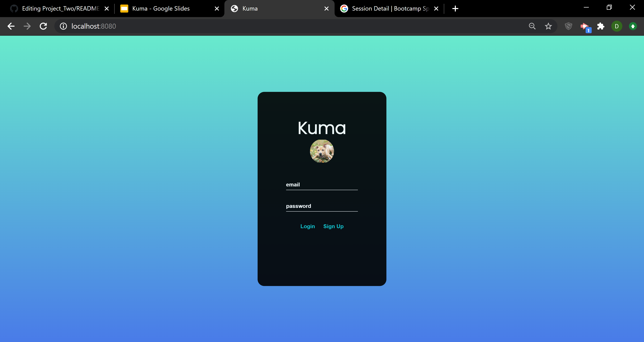Open the profile avatar labeled D
Screen dimensions: 644x342
tap(616, 26)
